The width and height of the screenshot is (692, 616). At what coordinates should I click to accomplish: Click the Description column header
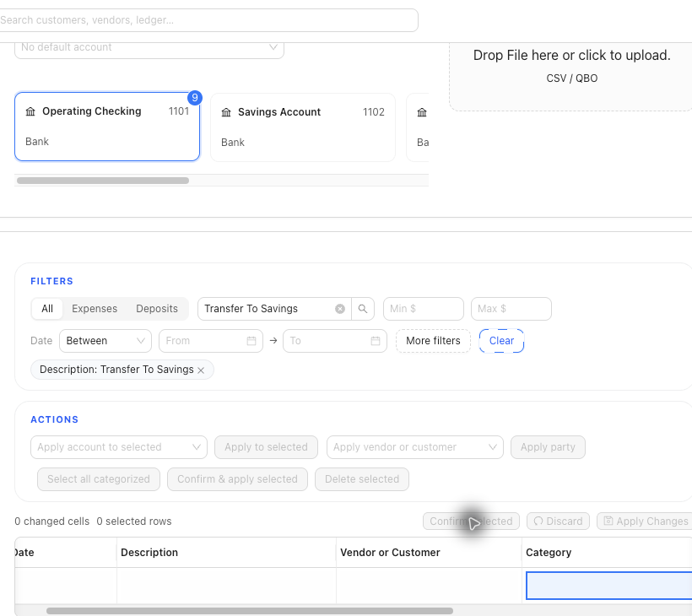226,553
